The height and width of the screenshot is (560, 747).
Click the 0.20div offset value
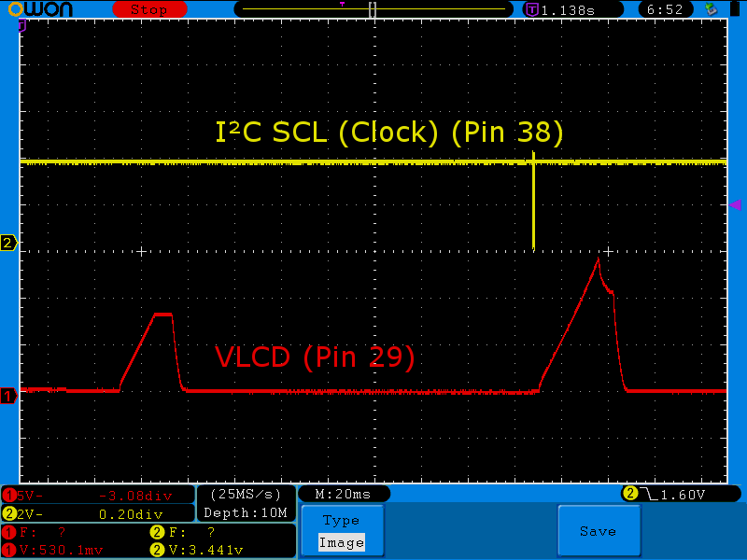(x=131, y=514)
